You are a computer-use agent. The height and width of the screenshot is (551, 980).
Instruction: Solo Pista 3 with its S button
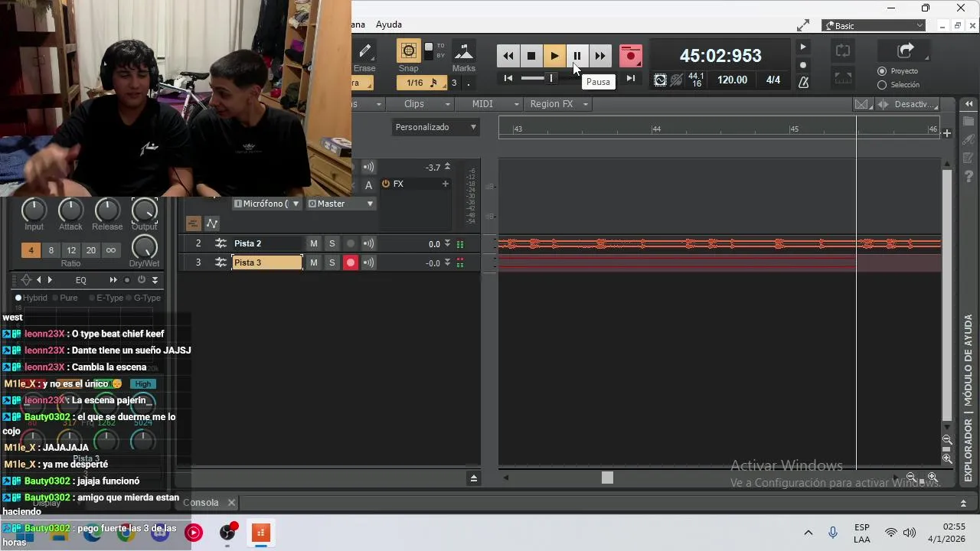coord(332,262)
